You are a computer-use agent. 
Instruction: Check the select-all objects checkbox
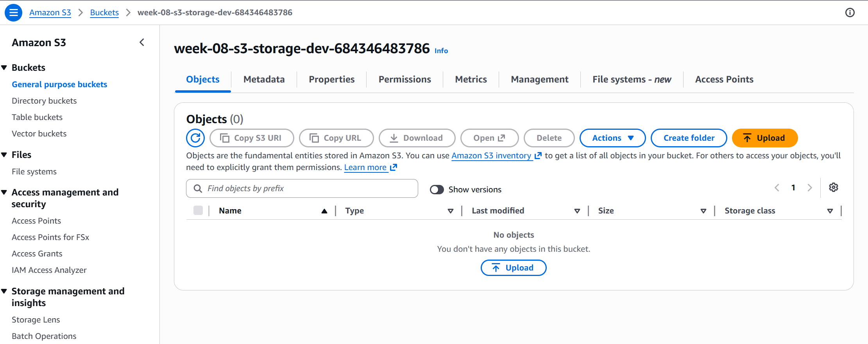198,210
